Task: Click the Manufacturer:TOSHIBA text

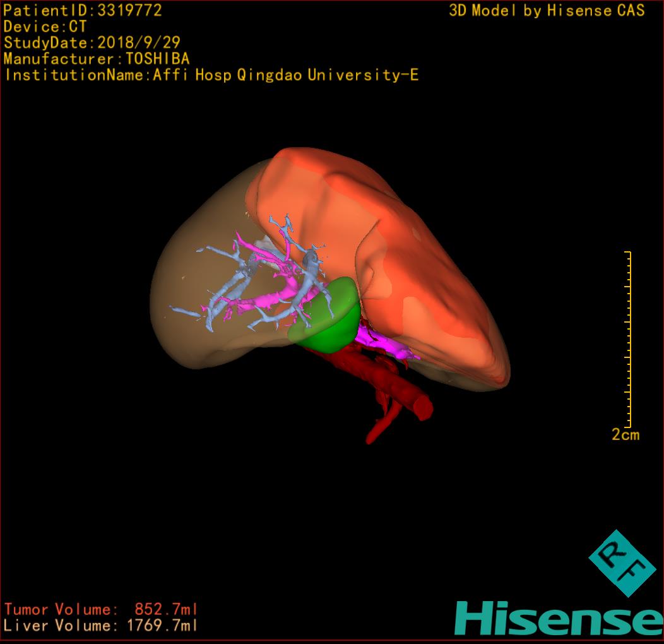Action: click(97, 59)
